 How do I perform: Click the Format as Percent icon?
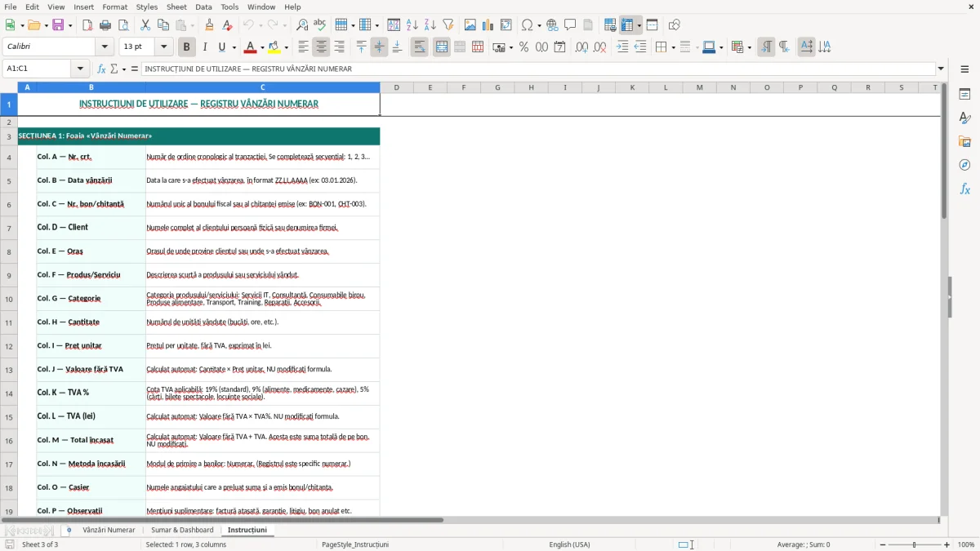[523, 47]
